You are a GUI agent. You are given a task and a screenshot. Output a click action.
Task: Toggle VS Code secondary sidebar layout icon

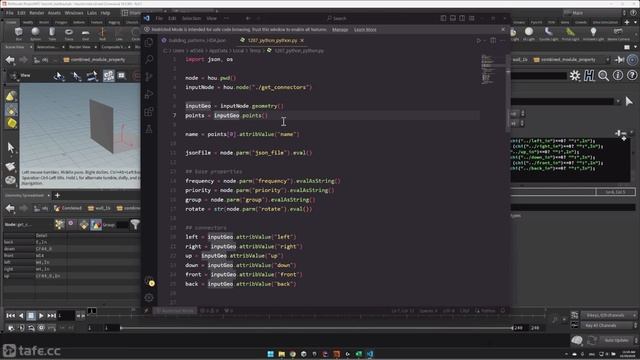pyautogui.click(x=462, y=18)
